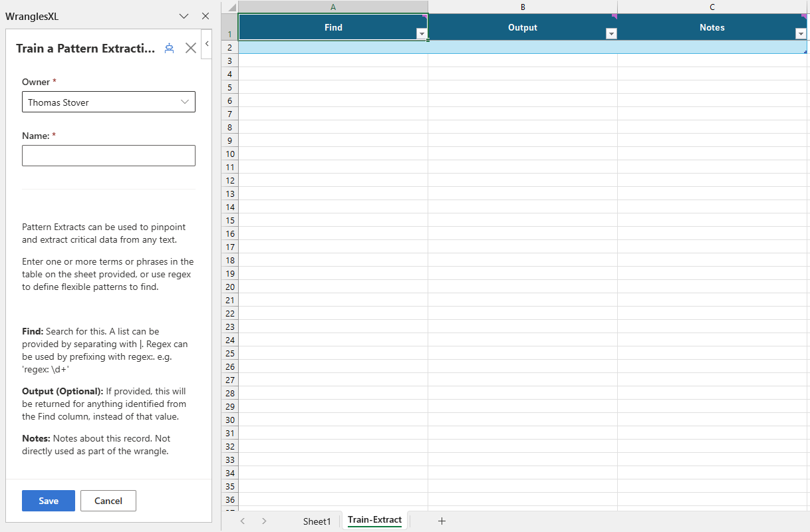Image resolution: width=810 pixels, height=532 pixels.
Task: Cancel the pattern extraction training
Action: pyautogui.click(x=108, y=501)
